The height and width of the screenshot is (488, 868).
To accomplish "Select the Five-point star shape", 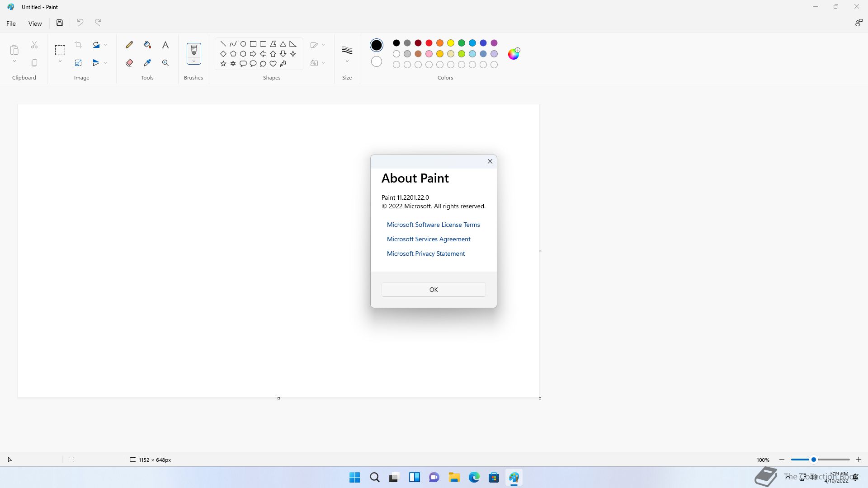I will pos(223,64).
